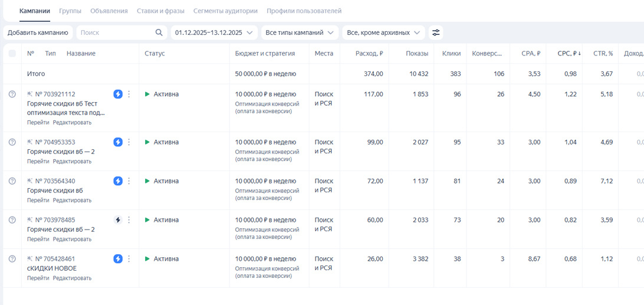Screen dimensions: 644x305
Task: Open three-dot menu for campaign 704953353
Action: [x=129, y=142]
